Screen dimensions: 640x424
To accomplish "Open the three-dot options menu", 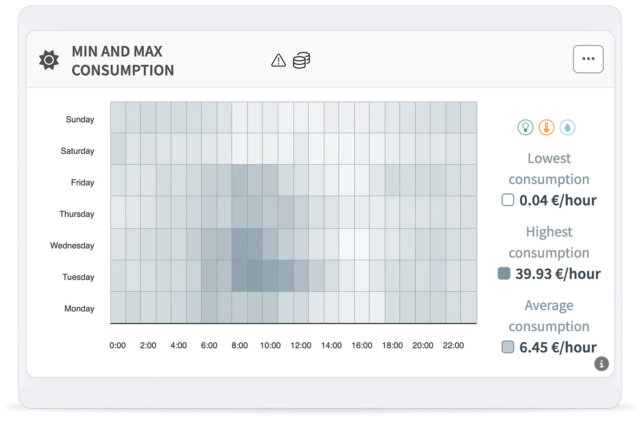I will [588, 59].
